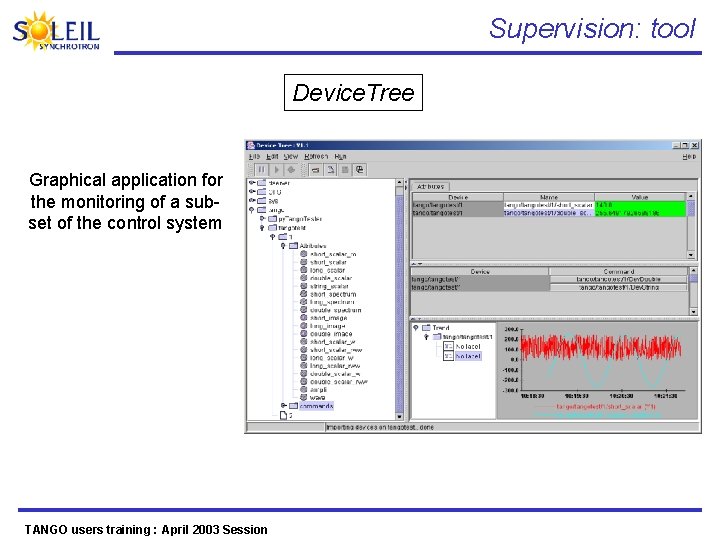Screen dimensions: 720x540
Task: Click the Trend folder icon
Action: 426,327
